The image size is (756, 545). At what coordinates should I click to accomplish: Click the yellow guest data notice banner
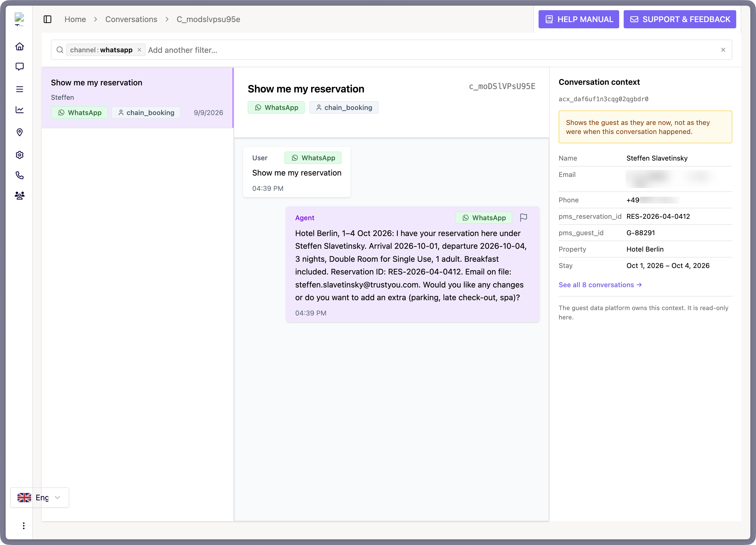pos(645,127)
